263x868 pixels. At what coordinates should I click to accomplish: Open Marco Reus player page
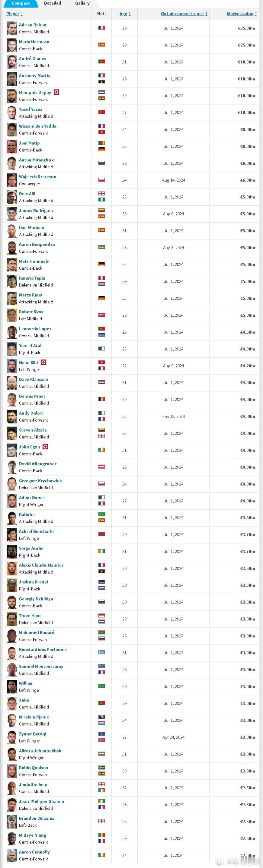[x=30, y=295]
